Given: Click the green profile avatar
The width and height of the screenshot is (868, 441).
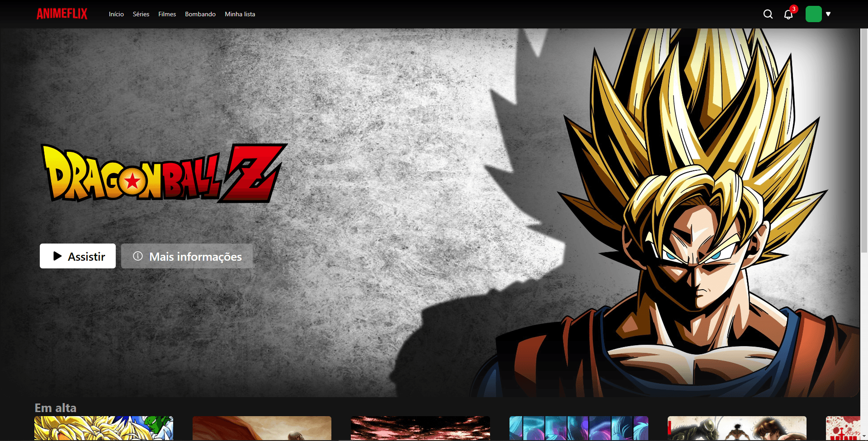Looking at the screenshot, I should pyautogui.click(x=813, y=14).
